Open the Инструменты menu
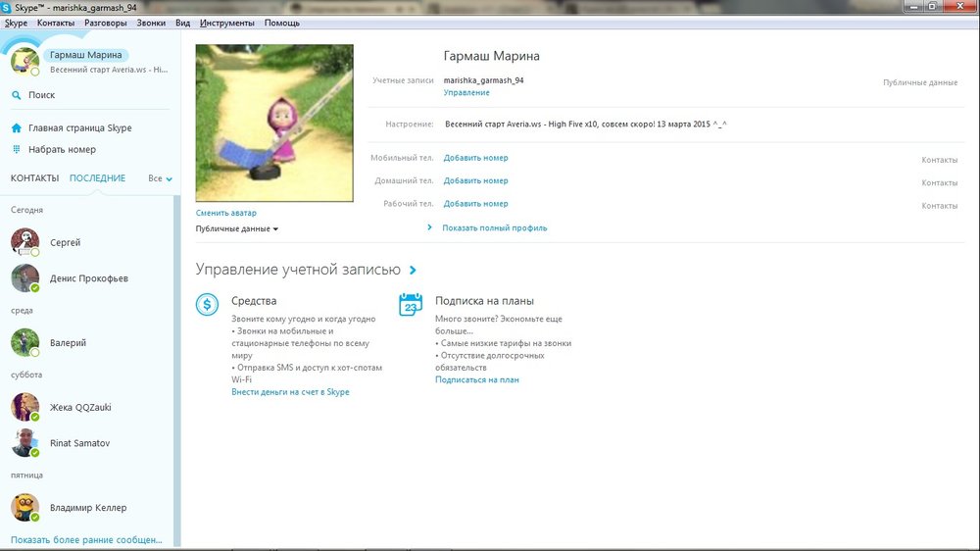980x551 pixels. click(227, 24)
